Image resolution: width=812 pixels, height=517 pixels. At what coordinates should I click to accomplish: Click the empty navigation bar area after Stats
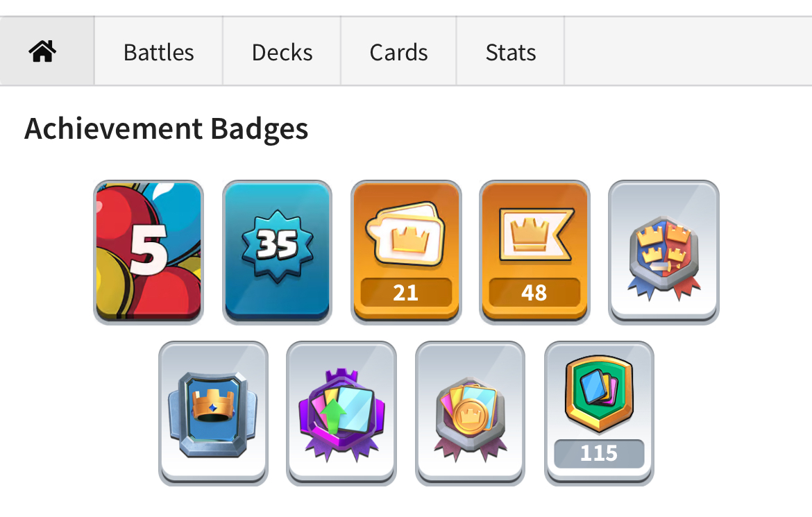pyautogui.click(x=688, y=51)
